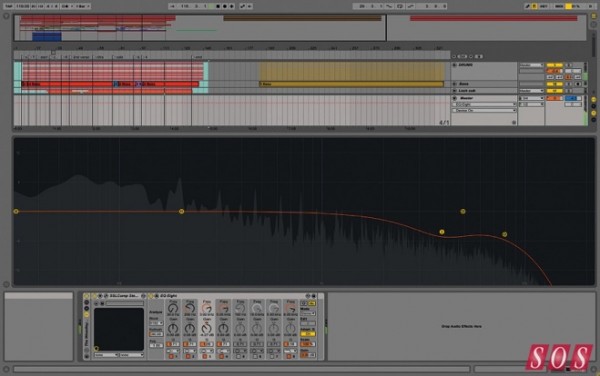600x376 pixels.
Task: Click the Master track title
Action: tap(466, 98)
